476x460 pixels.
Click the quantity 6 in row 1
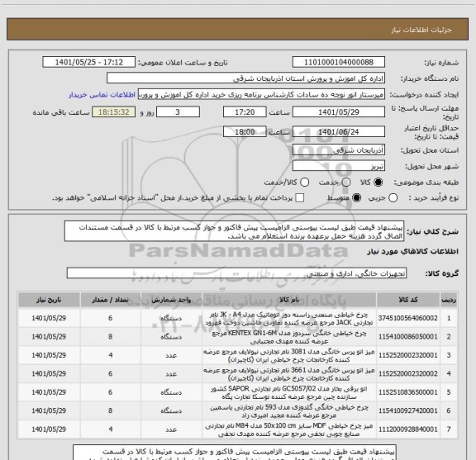[x=110, y=318]
